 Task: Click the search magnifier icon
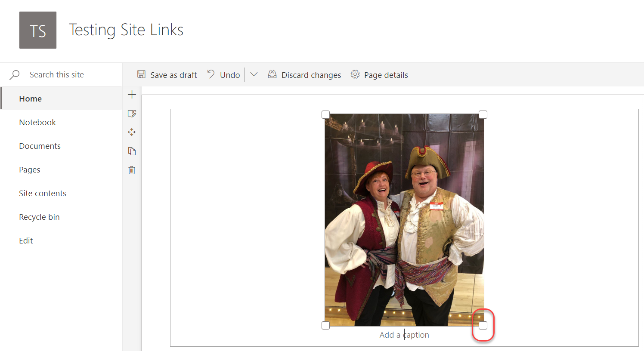coord(14,74)
